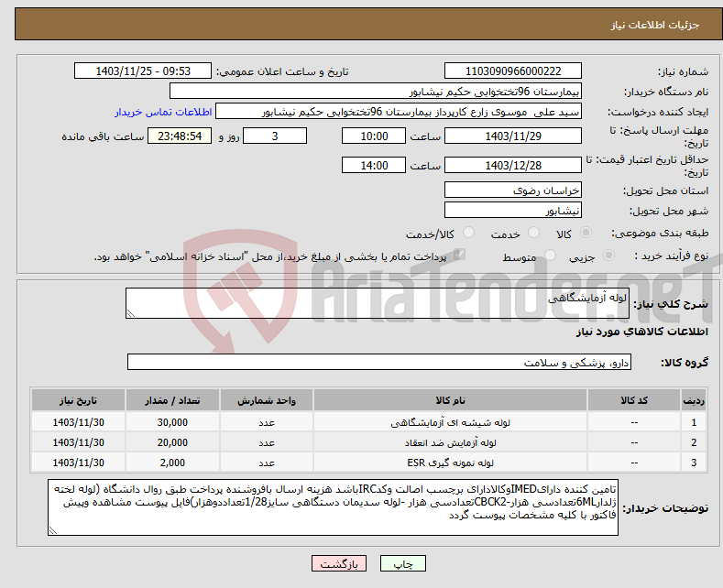
Task: Click the buyer organization name field
Action: pos(376,92)
